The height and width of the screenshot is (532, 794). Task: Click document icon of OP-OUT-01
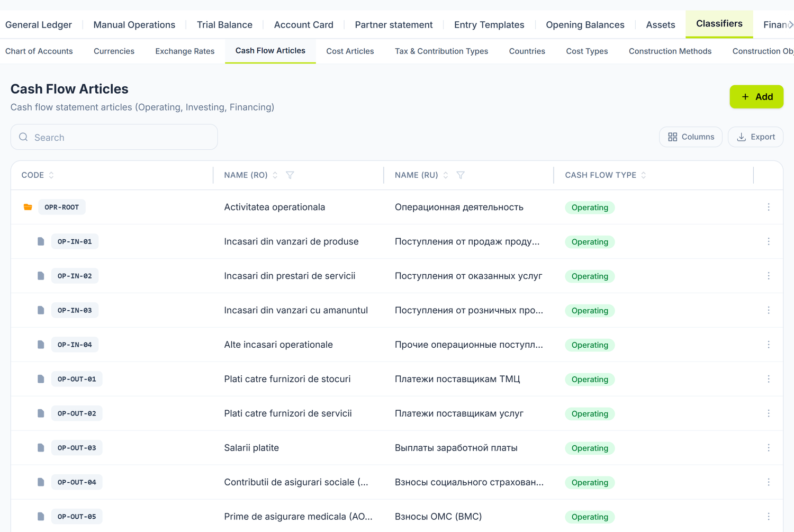pos(41,379)
